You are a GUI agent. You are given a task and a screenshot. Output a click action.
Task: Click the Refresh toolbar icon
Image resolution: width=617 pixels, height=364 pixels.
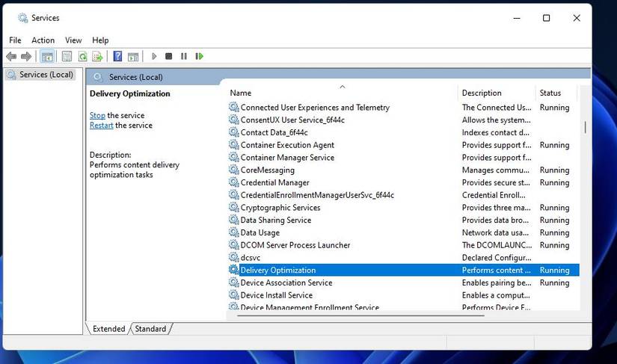82,57
